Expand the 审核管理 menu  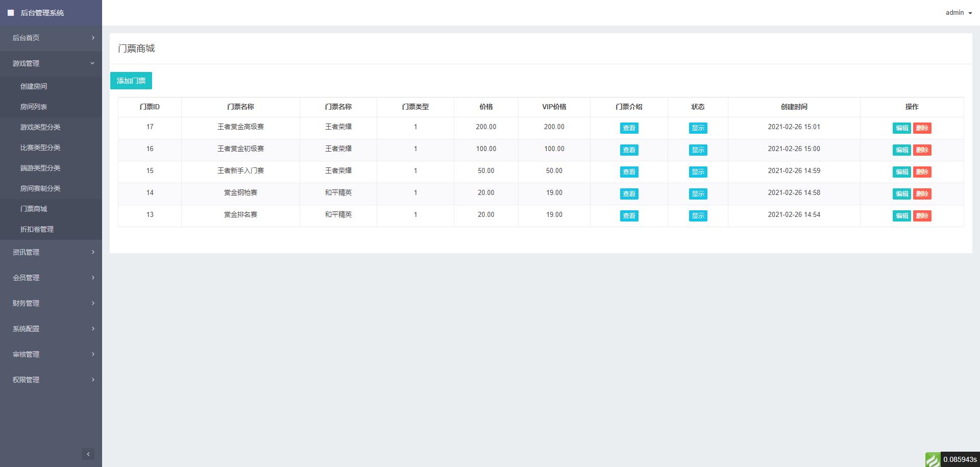(51, 354)
